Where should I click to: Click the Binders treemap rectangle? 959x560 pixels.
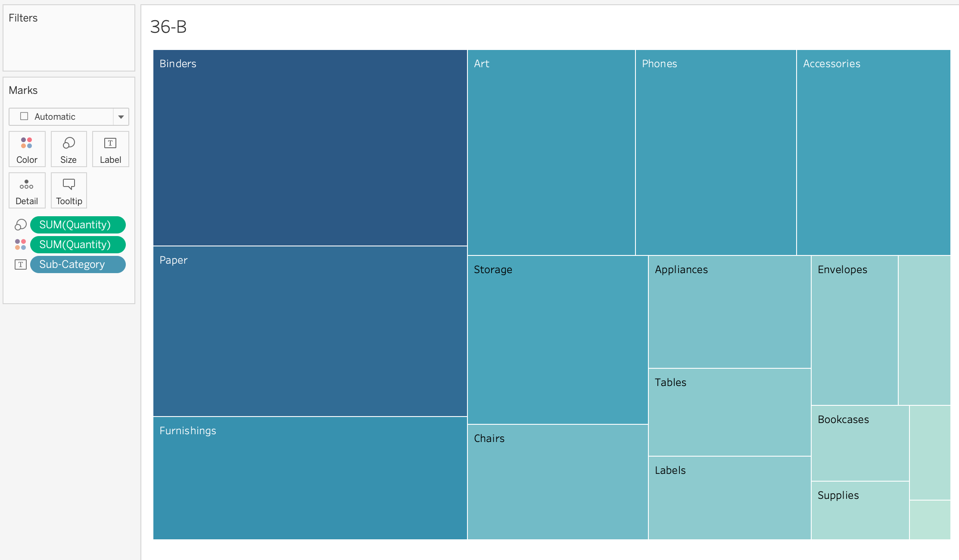tap(310, 148)
